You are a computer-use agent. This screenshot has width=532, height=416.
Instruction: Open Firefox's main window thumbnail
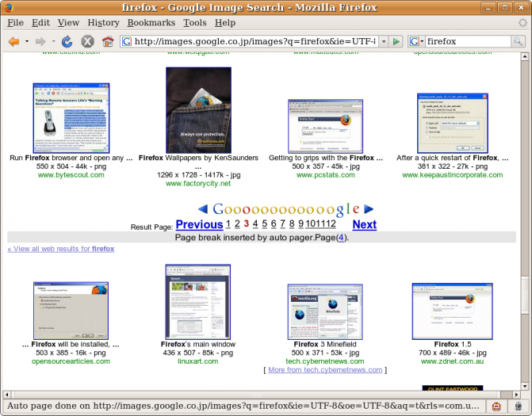click(197, 302)
